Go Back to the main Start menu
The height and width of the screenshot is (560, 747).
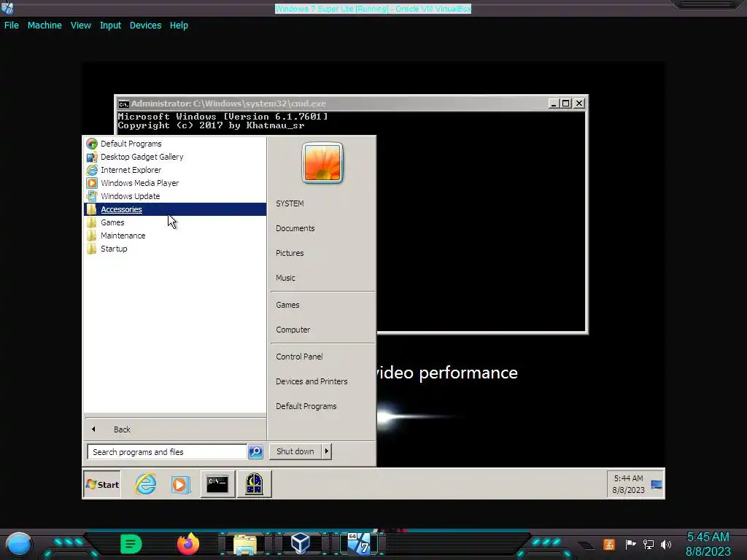click(x=175, y=429)
